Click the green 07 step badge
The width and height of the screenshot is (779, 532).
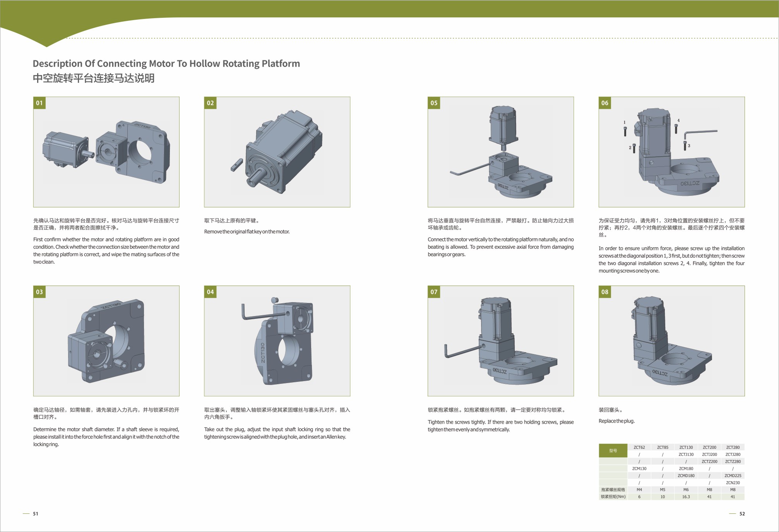point(434,292)
